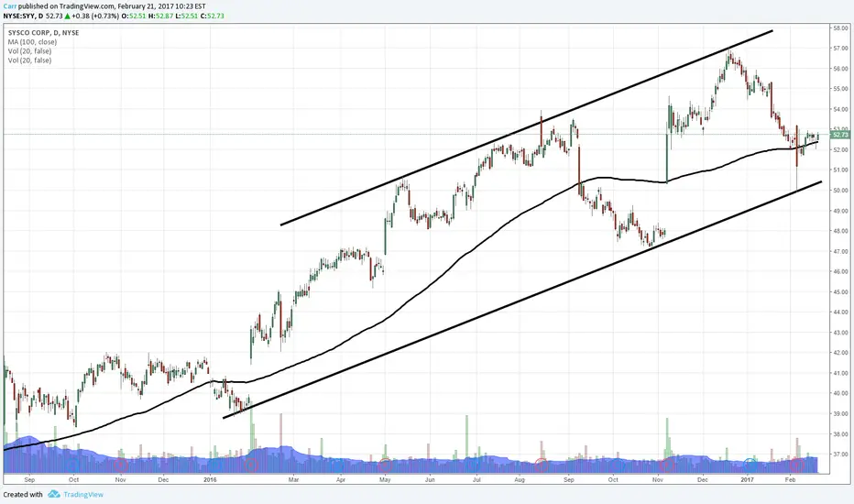
Task: Click the 39.00 price axis label
Action: 840,414
